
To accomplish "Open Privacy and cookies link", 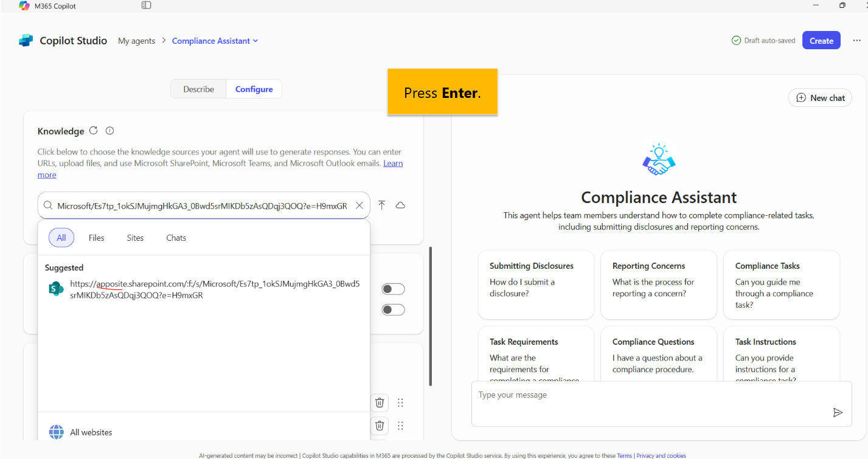I will (x=661, y=455).
